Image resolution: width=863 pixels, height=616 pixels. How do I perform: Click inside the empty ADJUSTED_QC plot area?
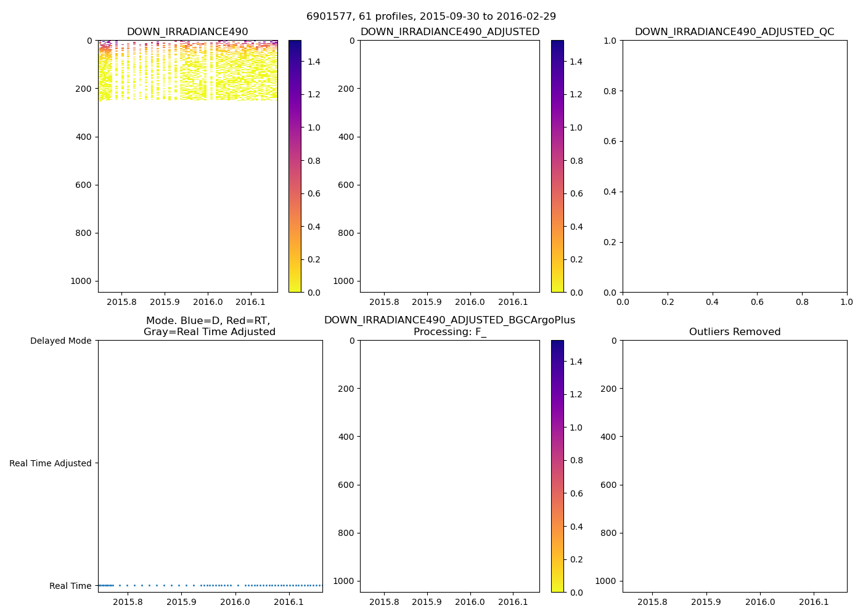tap(734, 166)
